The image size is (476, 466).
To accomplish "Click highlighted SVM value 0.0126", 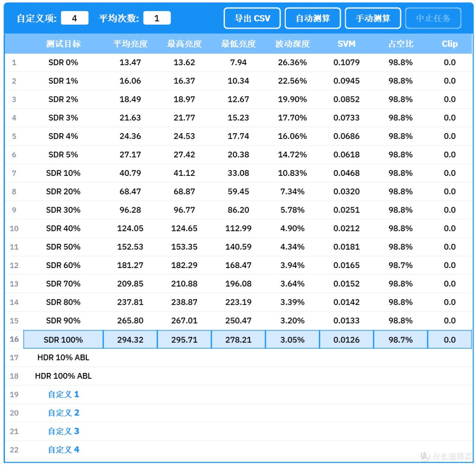I will pyautogui.click(x=346, y=339).
